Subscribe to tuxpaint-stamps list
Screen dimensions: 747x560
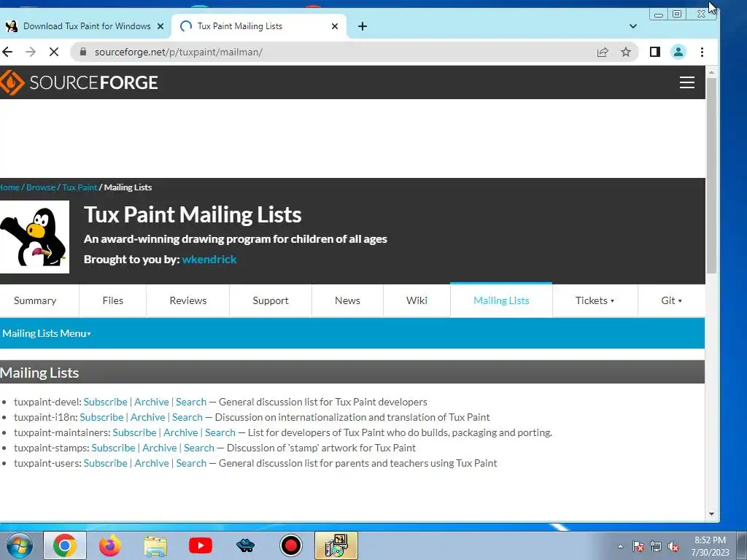pyautogui.click(x=113, y=448)
